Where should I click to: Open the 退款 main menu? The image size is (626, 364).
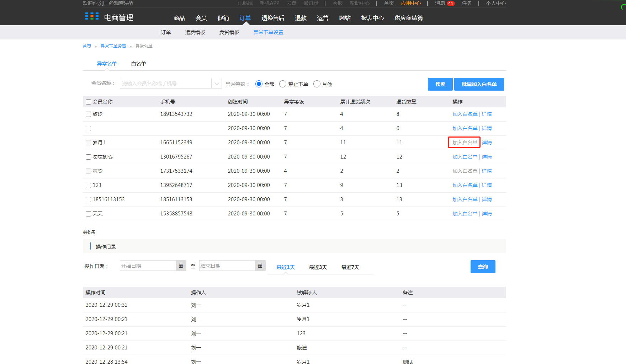(301, 18)
